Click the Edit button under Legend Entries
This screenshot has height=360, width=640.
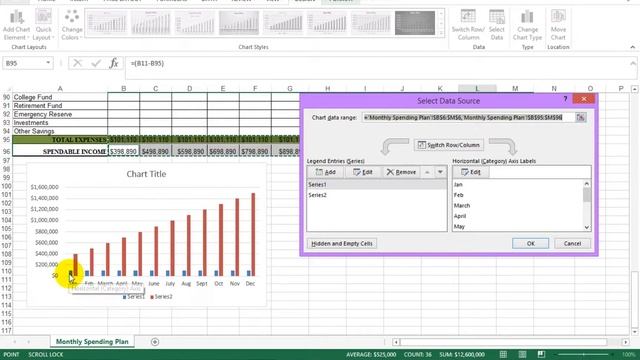(363, 172)
